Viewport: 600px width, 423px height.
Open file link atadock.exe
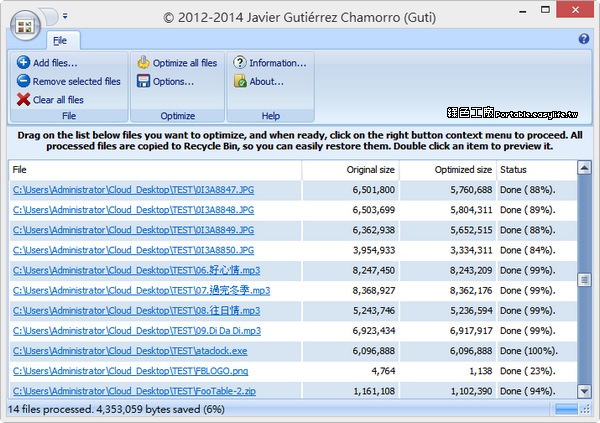click(130, 351)
